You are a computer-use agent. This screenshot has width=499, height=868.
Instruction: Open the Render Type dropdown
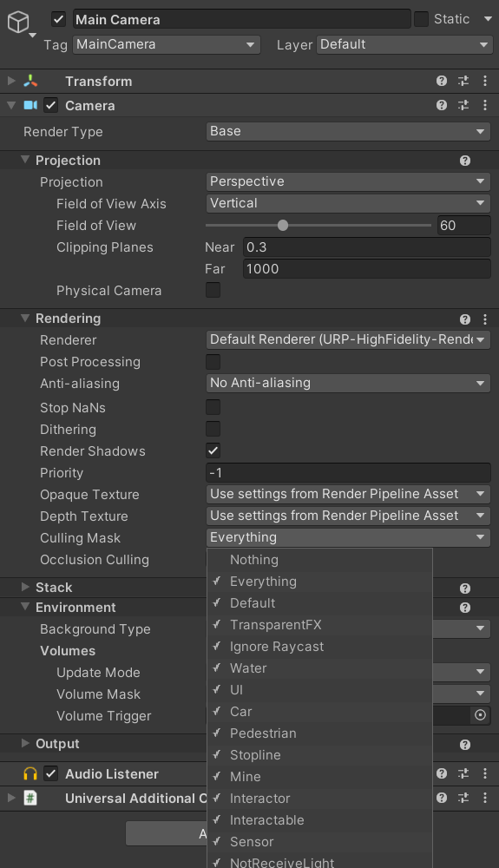pos(348,131)
